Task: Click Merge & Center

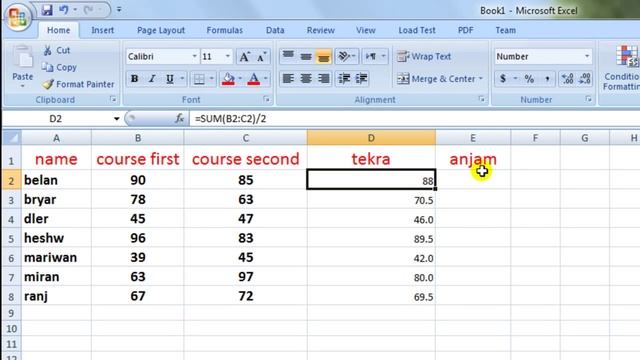Action: coord(436,79)
